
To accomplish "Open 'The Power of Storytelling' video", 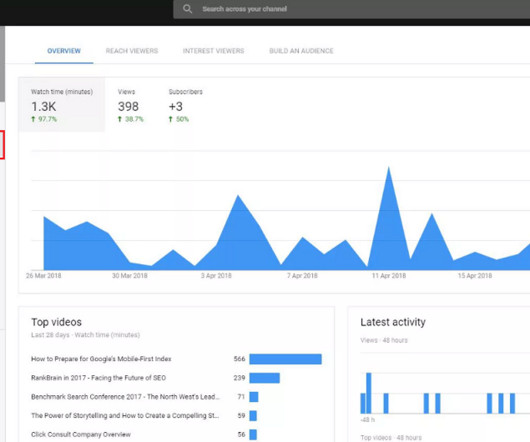I will click(125, 416).
